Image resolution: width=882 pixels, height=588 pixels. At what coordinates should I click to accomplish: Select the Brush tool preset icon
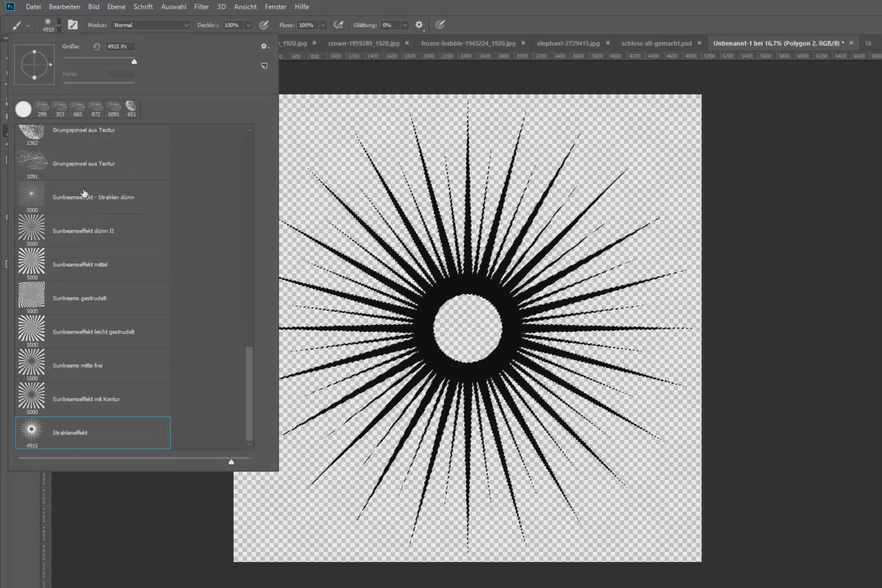click(x=17, y=25)
